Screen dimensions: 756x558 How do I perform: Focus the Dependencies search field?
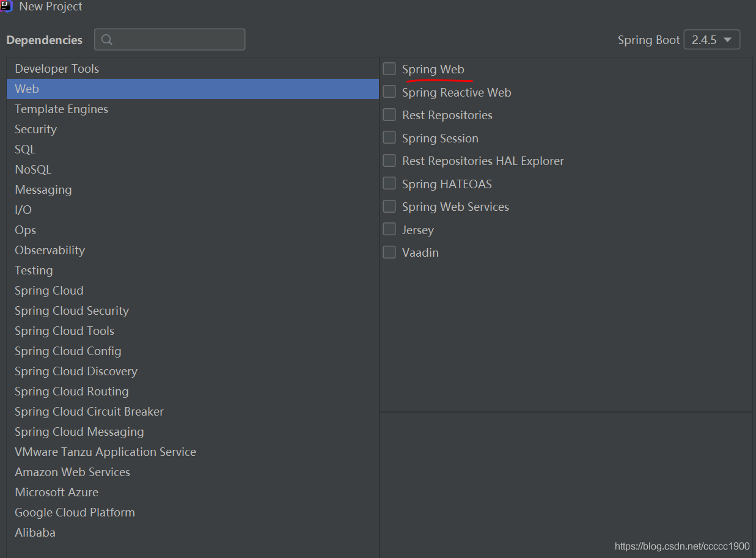coord(170,40)
